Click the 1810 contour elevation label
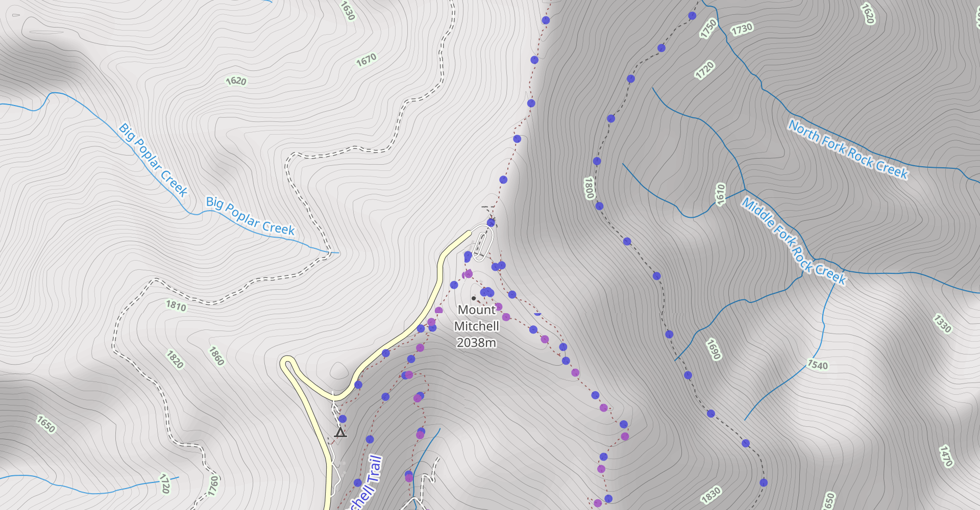The height and width of the screenshot is (510, 980). [x=176, y=305]
